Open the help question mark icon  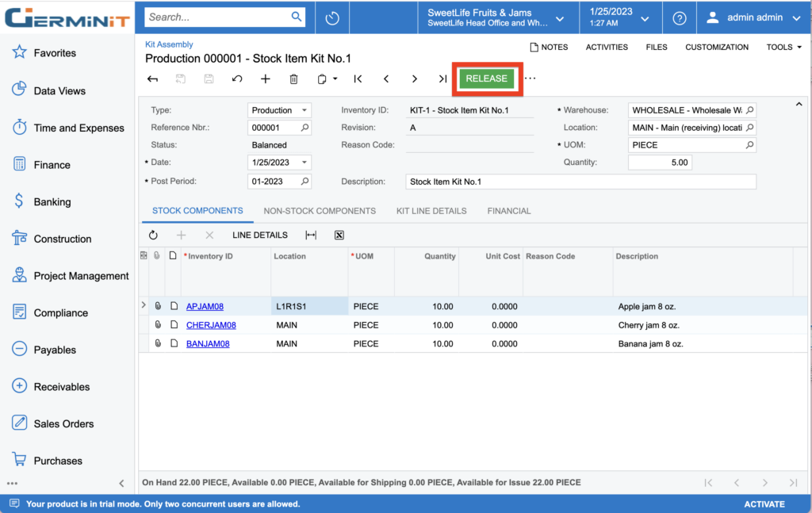(x=680, y=17)
